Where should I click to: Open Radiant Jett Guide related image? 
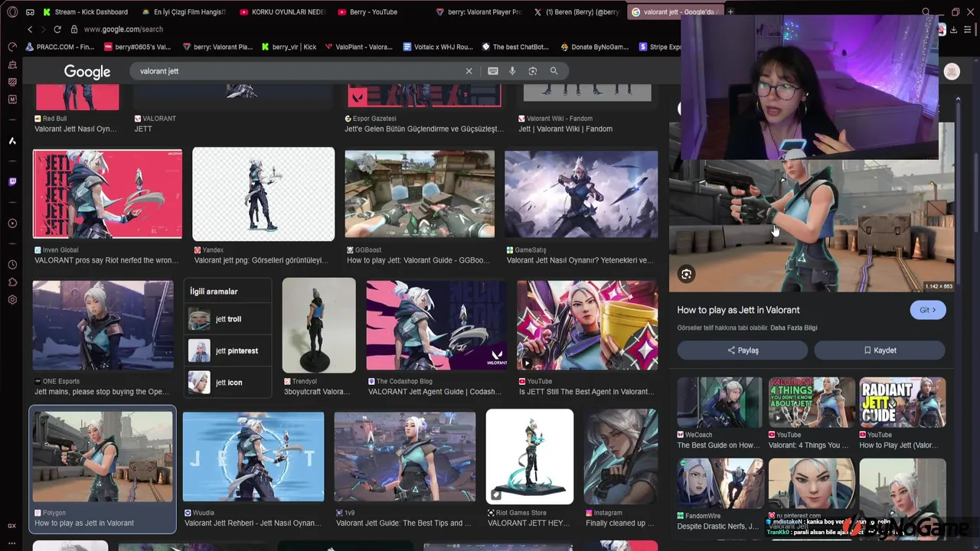tap(902, 403)
